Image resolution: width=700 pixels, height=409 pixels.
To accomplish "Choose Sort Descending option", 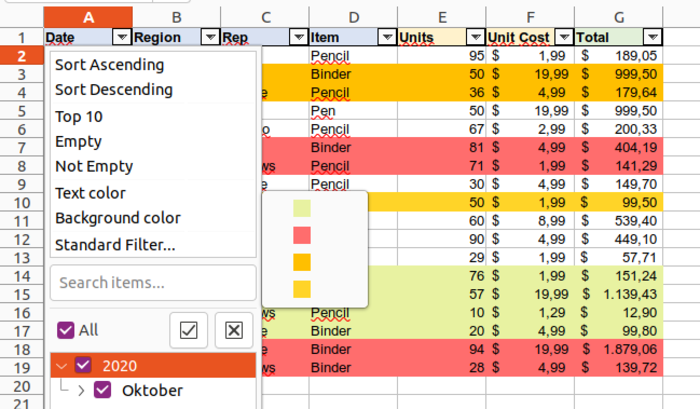I will (x=113, y=90).
